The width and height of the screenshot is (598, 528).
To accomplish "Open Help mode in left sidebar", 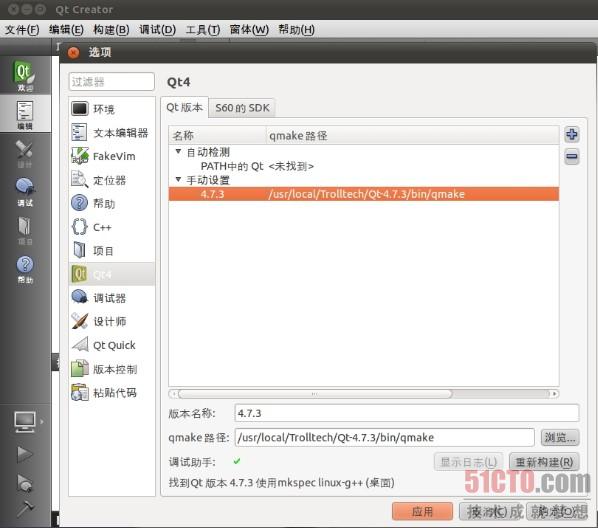I will pyautogui.click(x=25, y=269).
